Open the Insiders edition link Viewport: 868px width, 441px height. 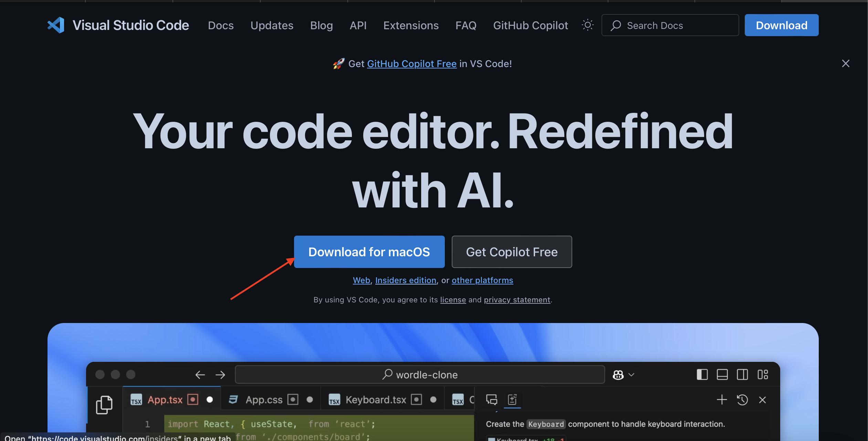tap(406, 280)
